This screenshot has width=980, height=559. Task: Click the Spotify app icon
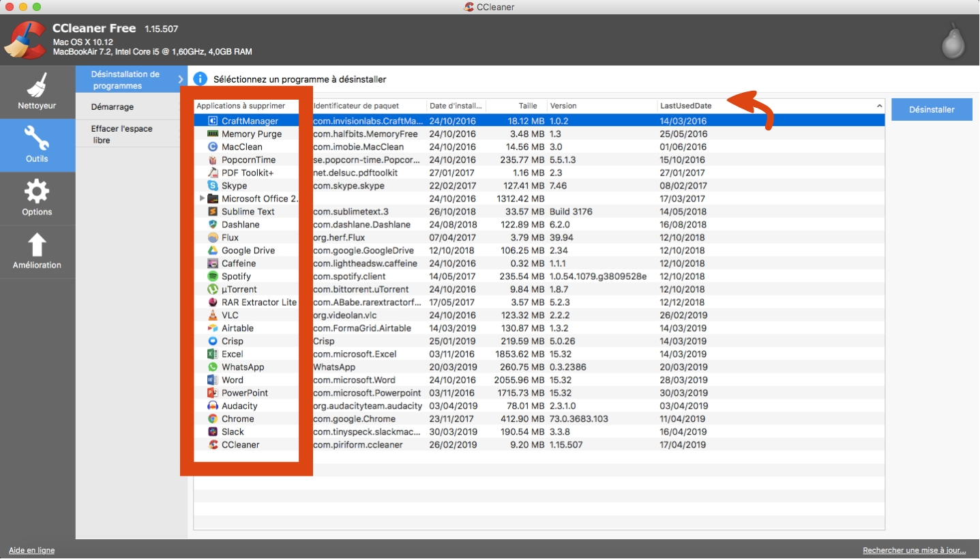coord(212,276)
